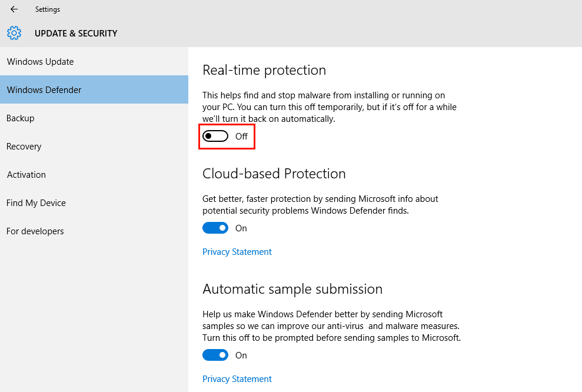Go to the Backup section
This screenshot has width=582, height=392.
tap(94, 118)
